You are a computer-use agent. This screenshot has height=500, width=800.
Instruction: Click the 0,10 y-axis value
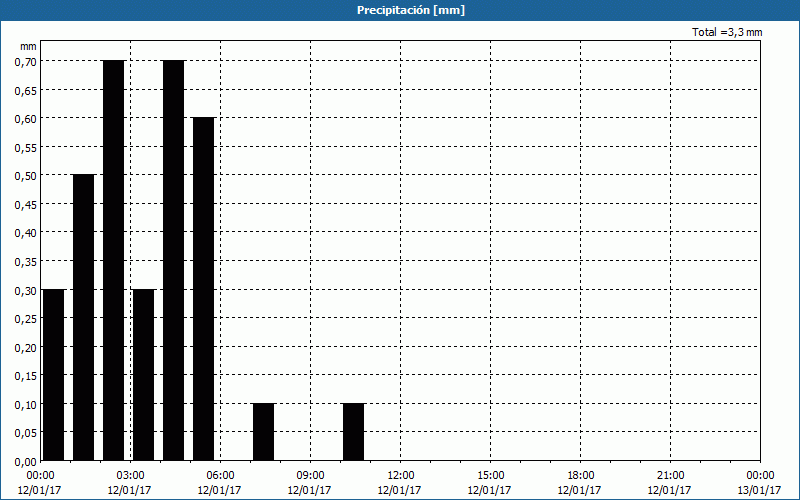click(26, 404)
